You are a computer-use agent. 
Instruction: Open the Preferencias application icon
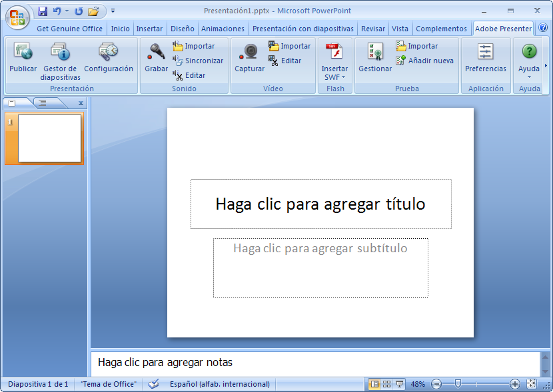tap(486, 52)
